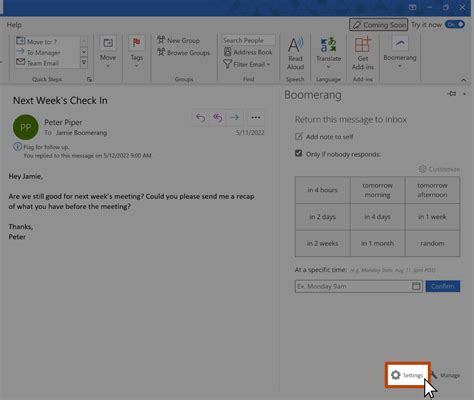Reply all to the message
474x400 pixels.
pos(217,117)
